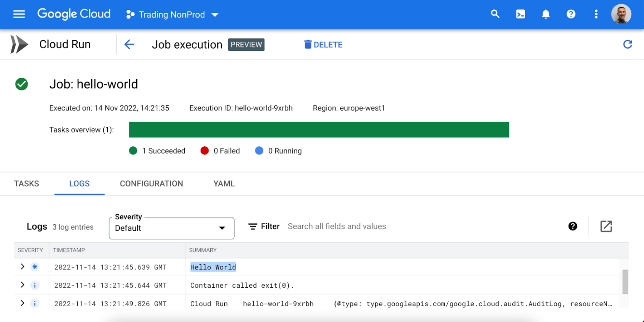
Task: Click the Filter icon button
Action: 264,226
